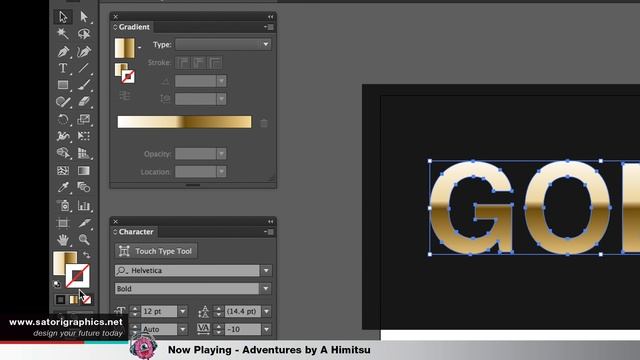Viewport: 640px width, 360px height.
Task: Click the Helvetica font family field
Action: coord(187,271)
